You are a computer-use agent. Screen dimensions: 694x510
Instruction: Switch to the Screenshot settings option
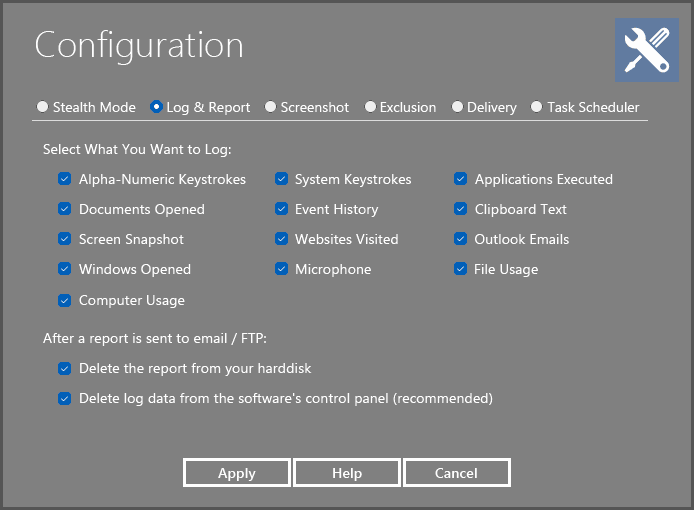point(271,107)
